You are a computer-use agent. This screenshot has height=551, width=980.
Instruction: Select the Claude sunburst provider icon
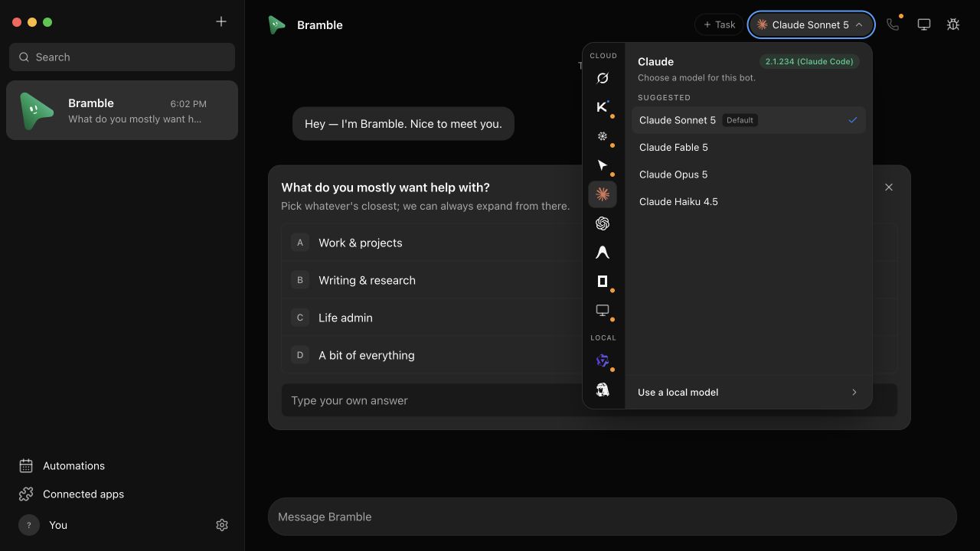[603, 194]
